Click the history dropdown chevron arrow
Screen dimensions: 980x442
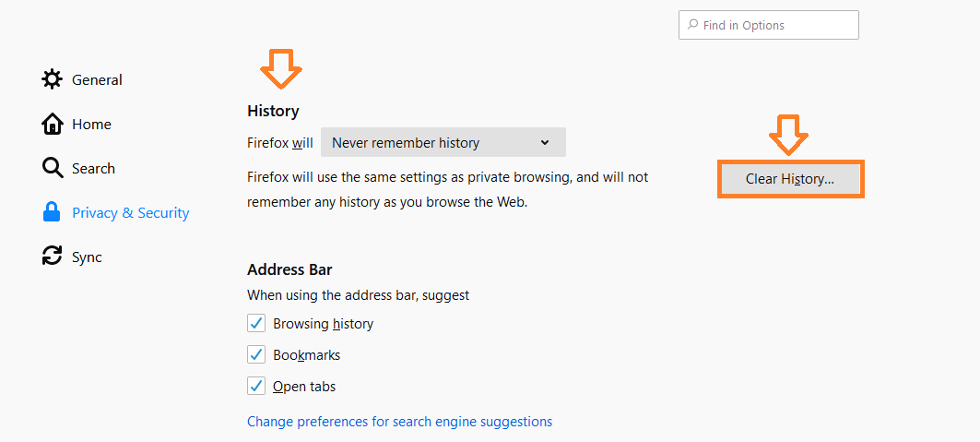[544, 142]
